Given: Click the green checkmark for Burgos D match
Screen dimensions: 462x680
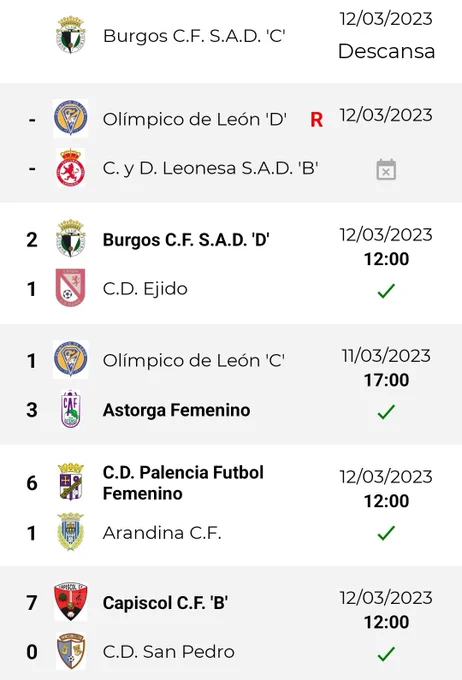Looking at the screenshot, I should [x=386, y=291].
